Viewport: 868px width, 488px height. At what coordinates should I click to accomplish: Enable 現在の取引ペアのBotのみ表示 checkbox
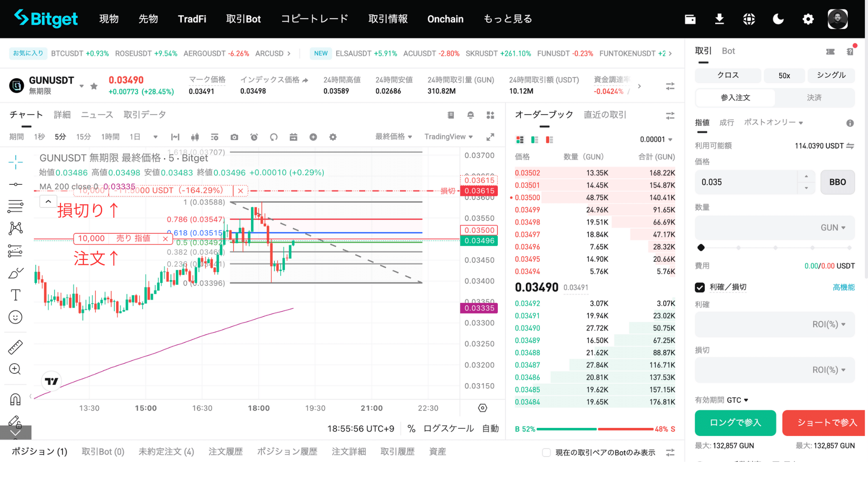547,452
